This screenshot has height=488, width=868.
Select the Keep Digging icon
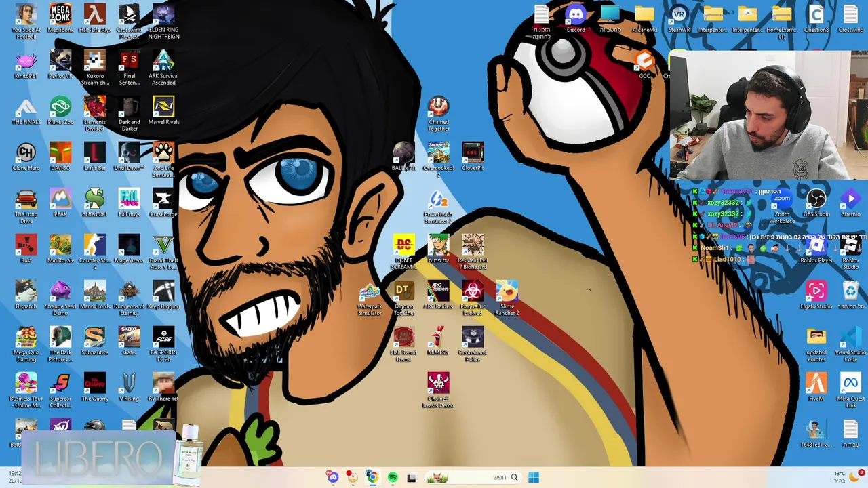click(163, 296)
